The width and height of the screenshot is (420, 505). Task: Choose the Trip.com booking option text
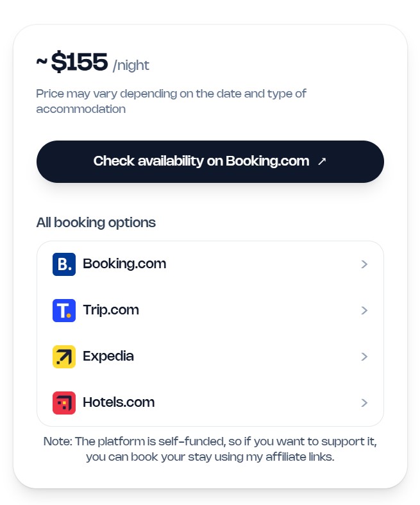tap(111, 310)
